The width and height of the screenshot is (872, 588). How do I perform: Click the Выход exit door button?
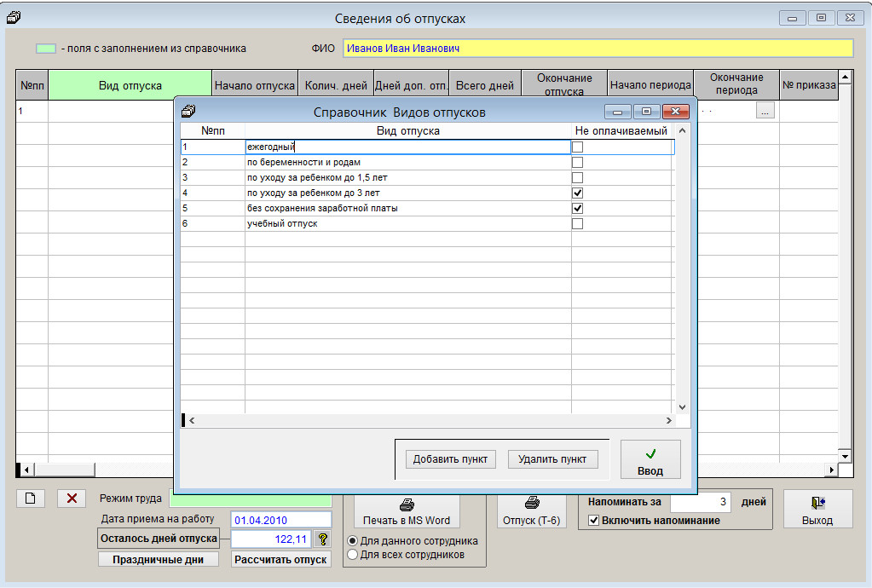coord(817,510)
